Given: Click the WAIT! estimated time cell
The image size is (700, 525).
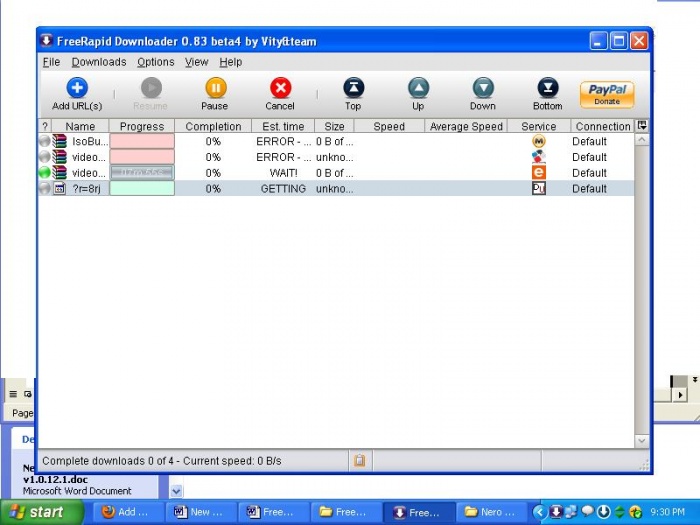Looking at the screenshot, I should point(283,173).
